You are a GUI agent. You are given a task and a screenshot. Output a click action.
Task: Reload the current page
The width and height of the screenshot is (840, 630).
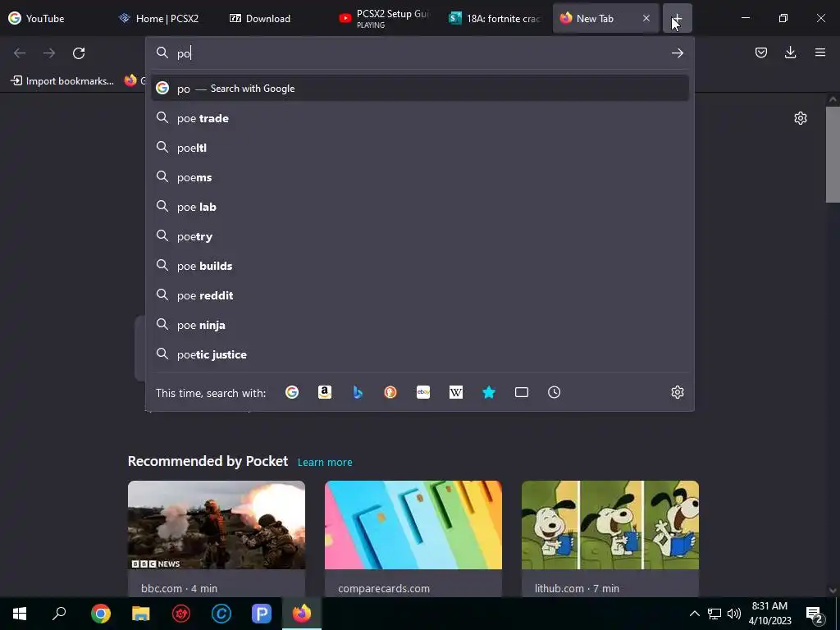pyautogui.click(x=79, y=53)
